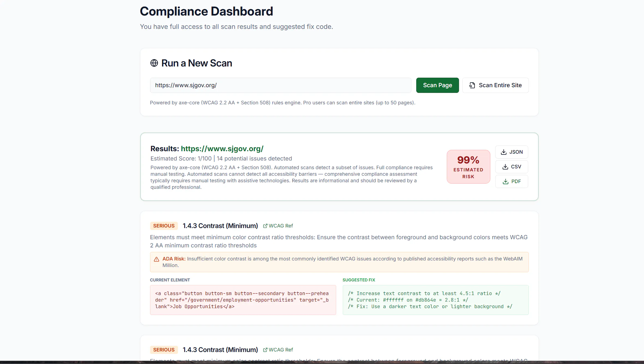Image resolution: width=644 pixels, height=364 pixels.
Task: Click the Scan Entire Site button
Action: click(495, 85)
